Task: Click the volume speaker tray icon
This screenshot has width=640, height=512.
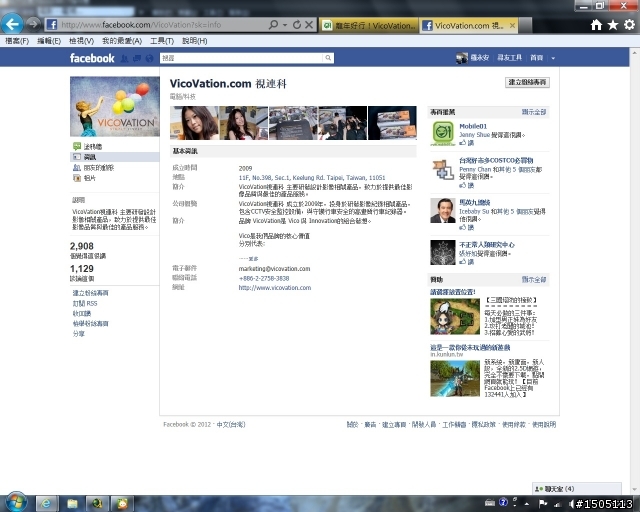Action: [571, 504]
